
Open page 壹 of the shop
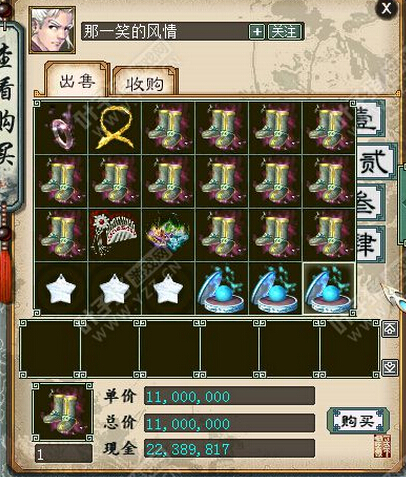pyautogui.click(x=371, y=119)
